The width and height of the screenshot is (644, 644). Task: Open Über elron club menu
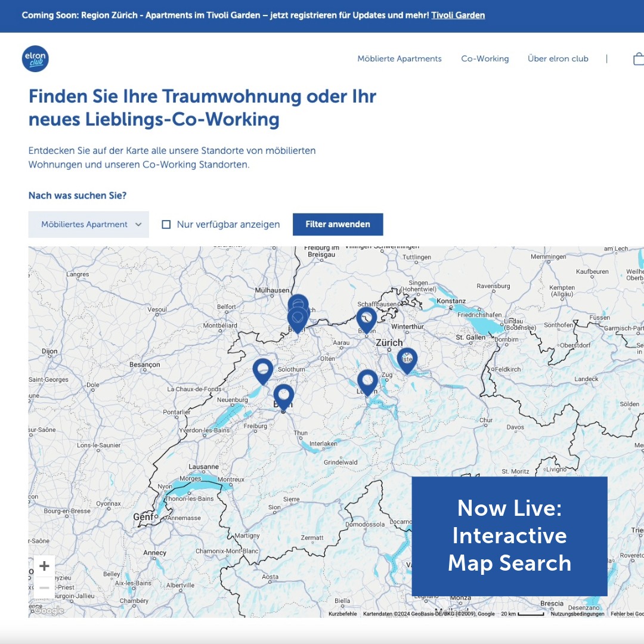(x=558, y=58)
